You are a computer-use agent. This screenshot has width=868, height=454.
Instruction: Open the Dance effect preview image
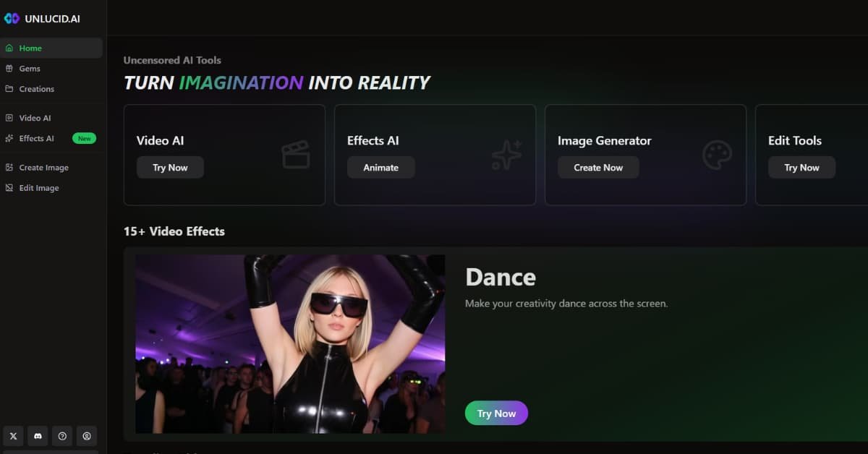click(x=289, y=343)
